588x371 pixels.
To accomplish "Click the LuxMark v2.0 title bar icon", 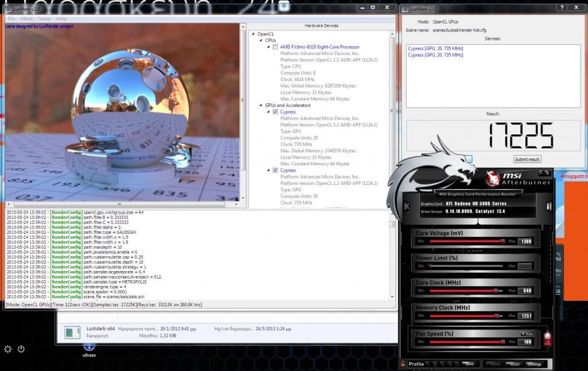I will (x=8, y=9).
